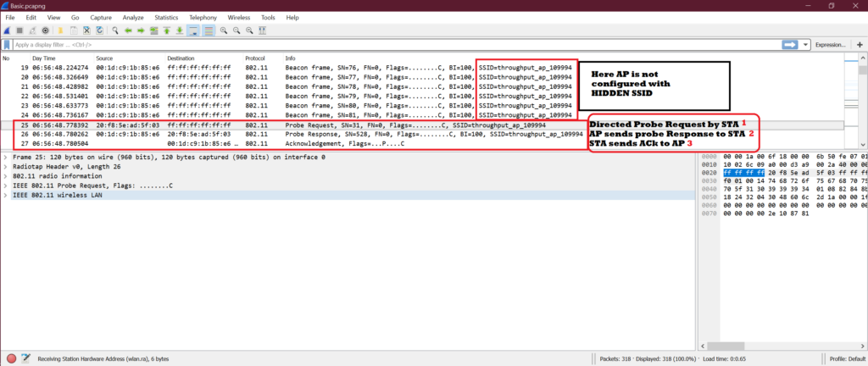Click the packet list vertical scrollbar

click(x=862, y=103)
